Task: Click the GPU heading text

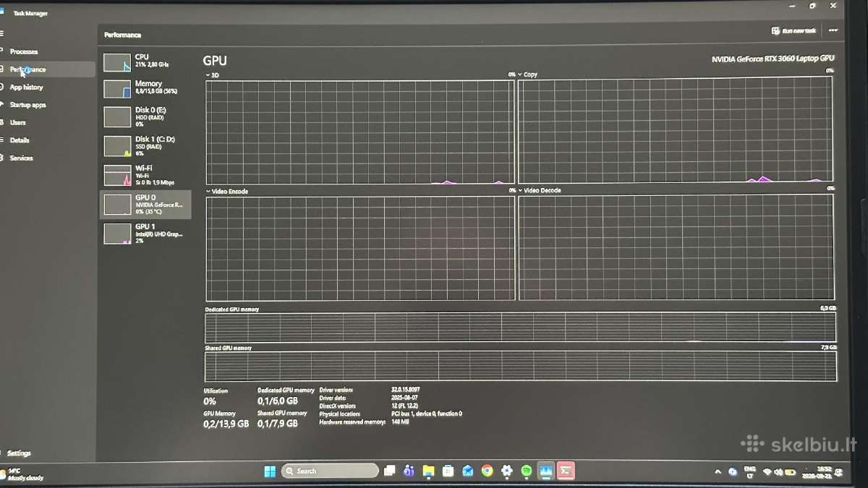Action: pyautogui.click(x=215, y=61)
